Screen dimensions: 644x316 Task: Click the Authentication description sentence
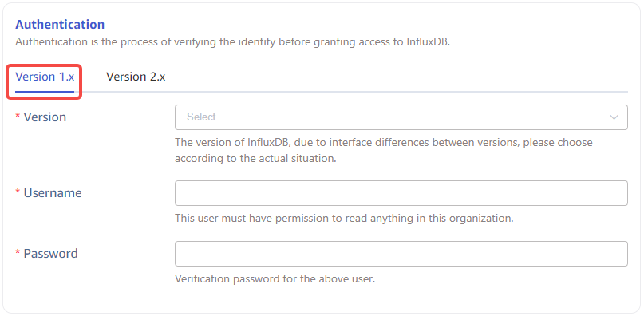tap(233, 42)
